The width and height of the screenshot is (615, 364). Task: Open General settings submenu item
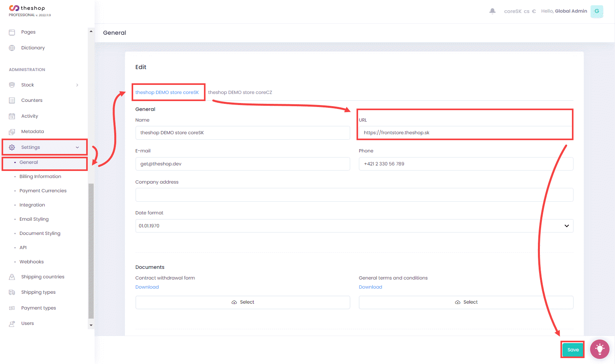(x=29, y=162)
